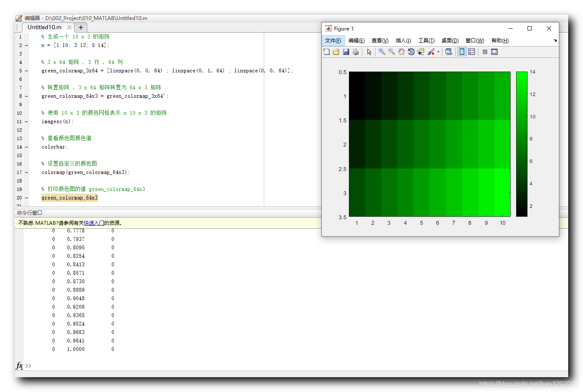Open the 插入(I) menu in Figure 1
583x392 pixels.
[x=403, y=41]
